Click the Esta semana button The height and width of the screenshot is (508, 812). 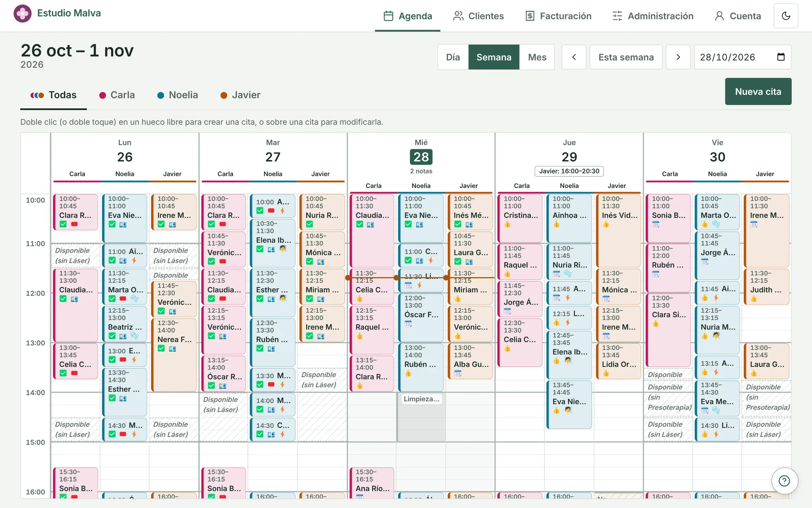626,57
